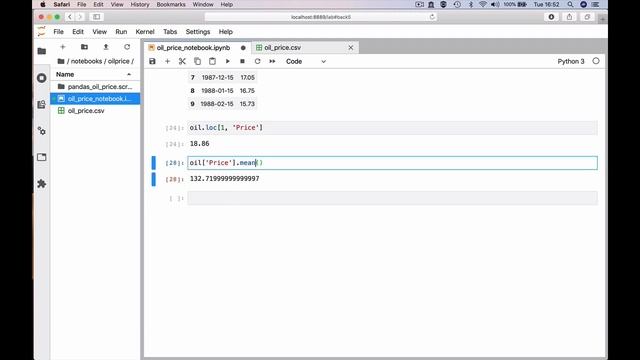
Task: Close the oil_price.csv tab
Action: 351,47
